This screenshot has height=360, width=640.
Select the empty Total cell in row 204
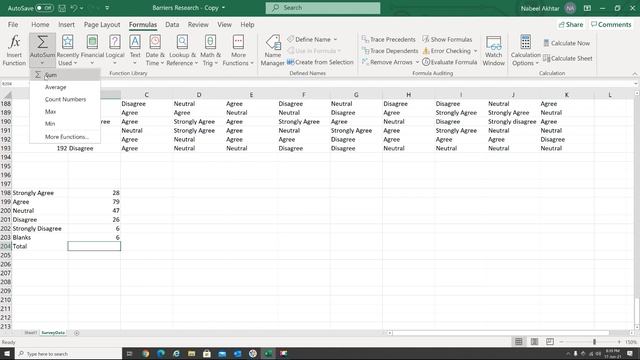point(94,246)
